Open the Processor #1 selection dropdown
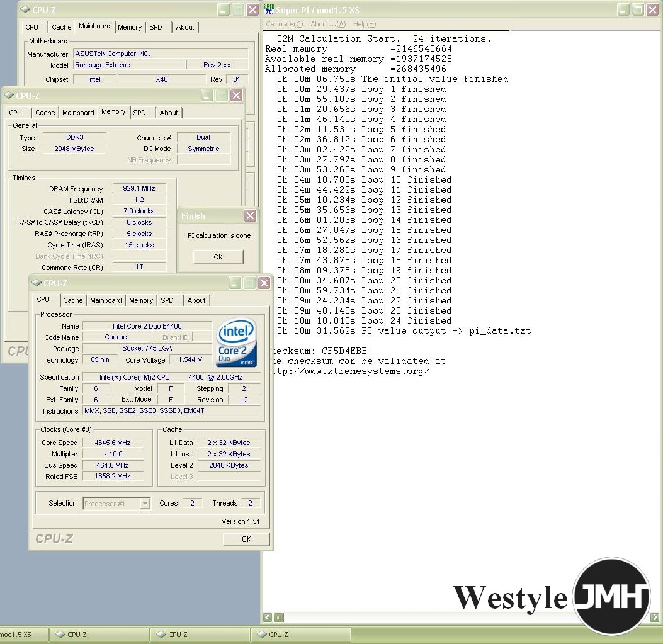This screenshot has width=663, height=644. coord(145,503)
